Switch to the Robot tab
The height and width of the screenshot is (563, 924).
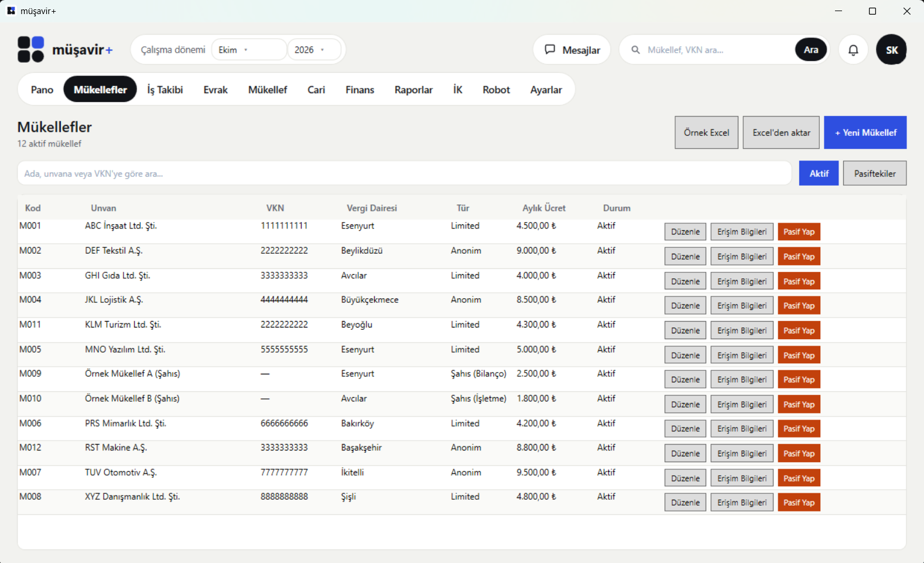[x=497, y=90]
